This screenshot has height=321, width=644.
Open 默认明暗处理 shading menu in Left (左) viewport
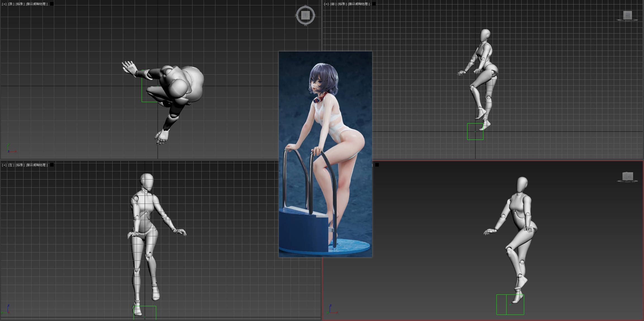pos(37,165)
